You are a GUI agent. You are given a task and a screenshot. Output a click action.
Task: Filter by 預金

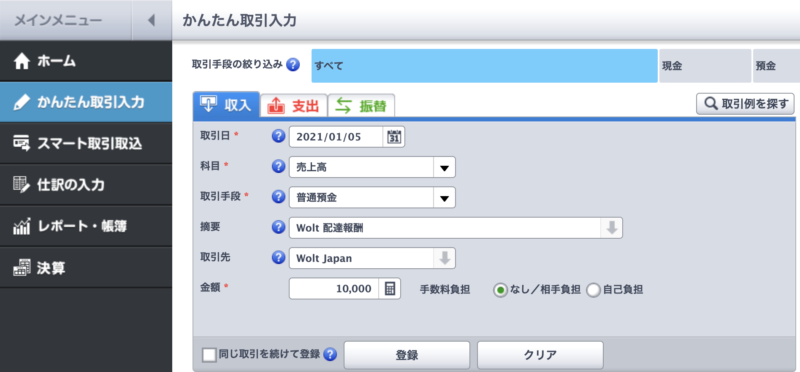[776, 66]
